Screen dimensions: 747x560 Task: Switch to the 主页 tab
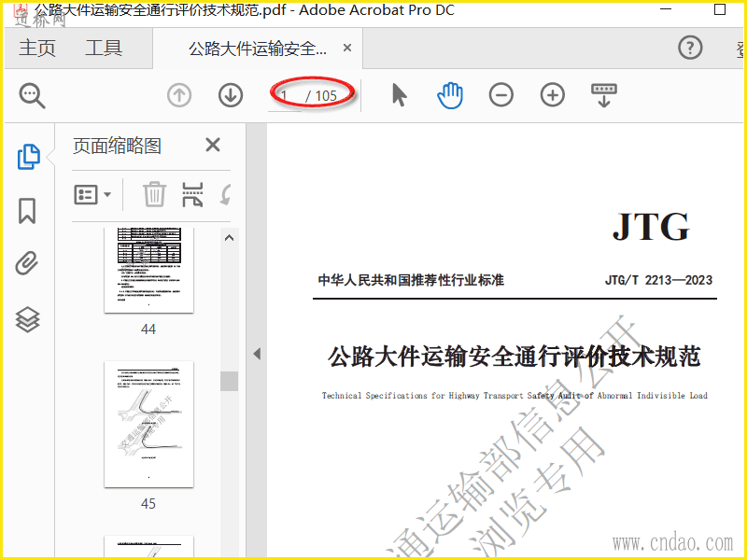pyautogui.click(x=37, y=49)
